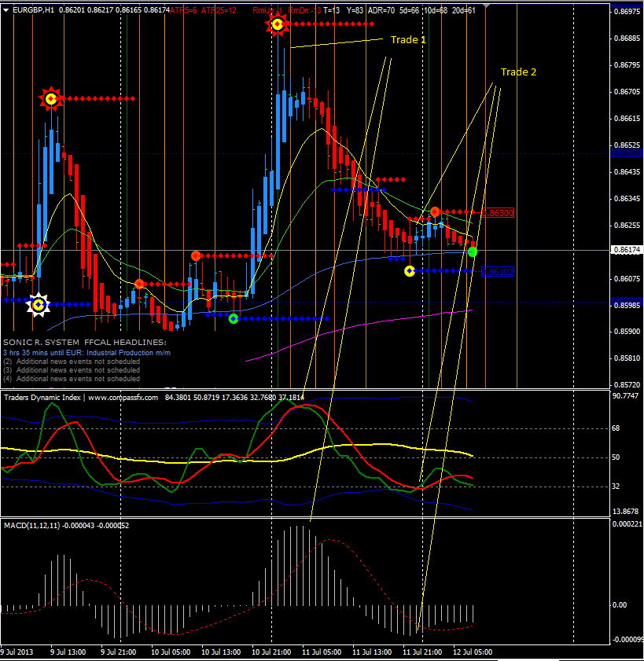
Task: Click the yellow circle on the 0.86102 level
Action: click(410, 271)
